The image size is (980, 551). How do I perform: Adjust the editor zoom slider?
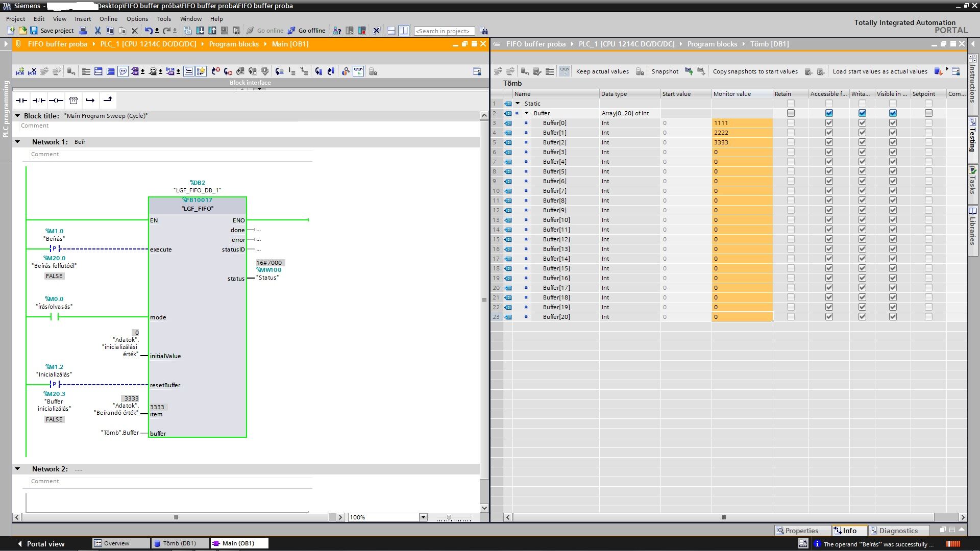pyautogui.click(x=449, y=518)
